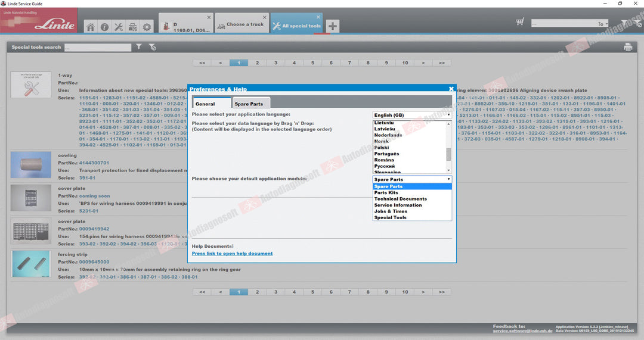Print the special tools list
The width and height of the screenshot is (644, 340).
click(628, 47)
